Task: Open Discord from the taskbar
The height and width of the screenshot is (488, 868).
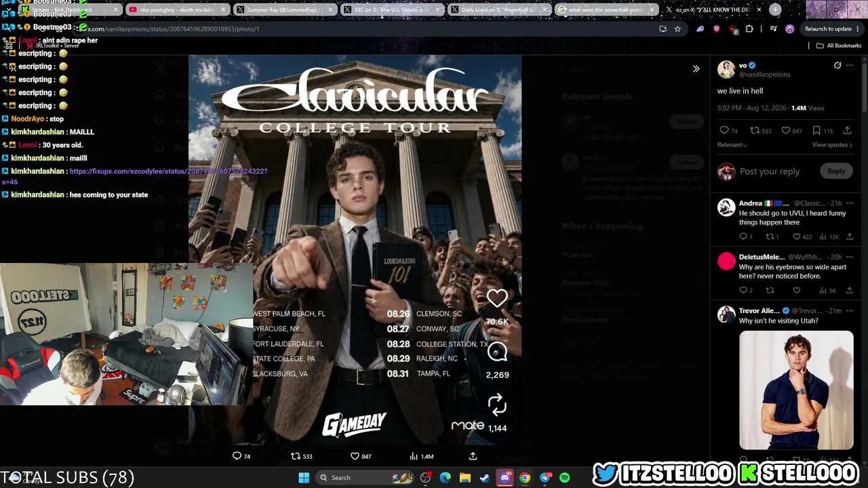Action: point(505,478)
